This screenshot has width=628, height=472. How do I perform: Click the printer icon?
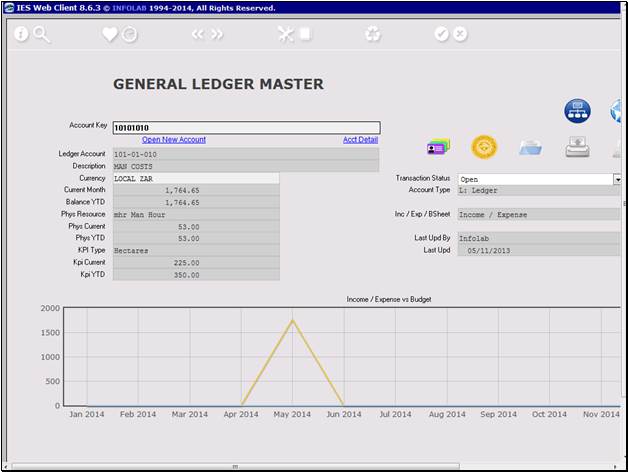[577, 147]
